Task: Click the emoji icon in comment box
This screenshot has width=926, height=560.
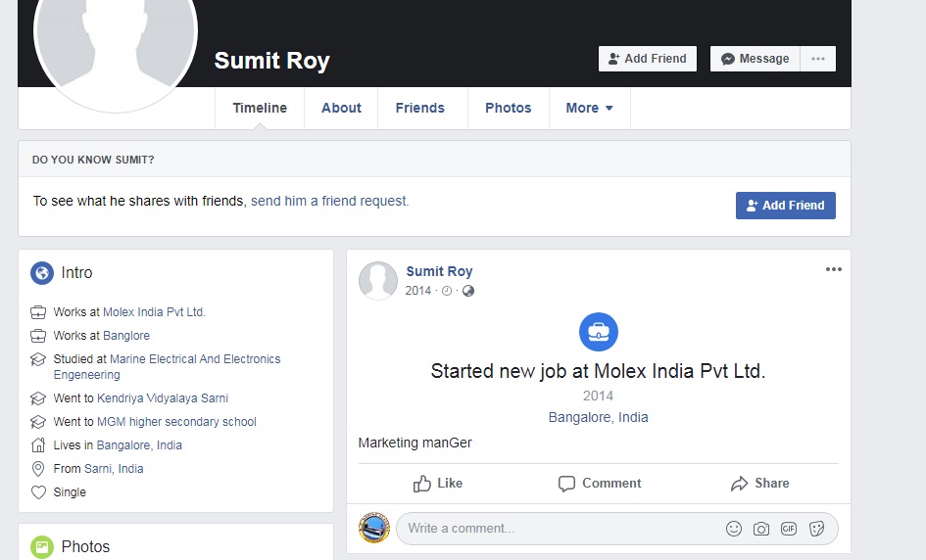Action: pyautogui.click(x=733, y=529)
